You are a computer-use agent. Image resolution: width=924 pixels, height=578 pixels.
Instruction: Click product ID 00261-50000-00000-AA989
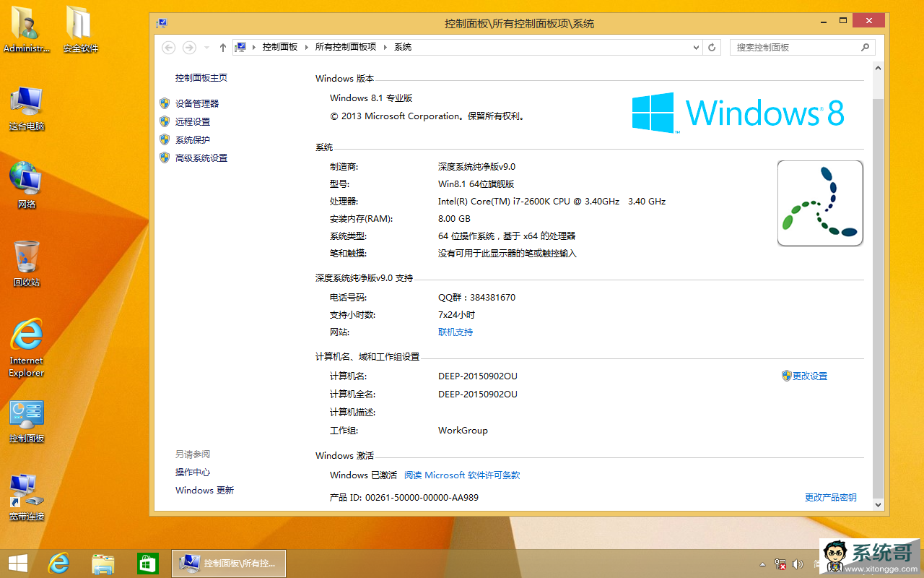tap(422, 498)
